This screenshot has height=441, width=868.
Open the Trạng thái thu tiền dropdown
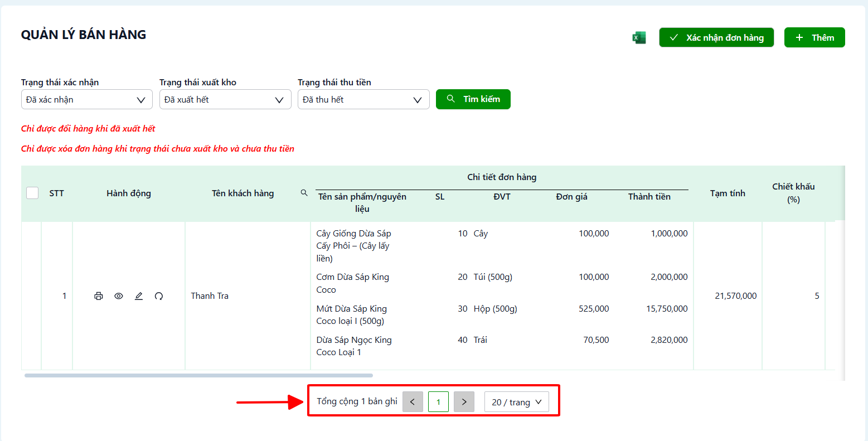click(x=363, y=99)
